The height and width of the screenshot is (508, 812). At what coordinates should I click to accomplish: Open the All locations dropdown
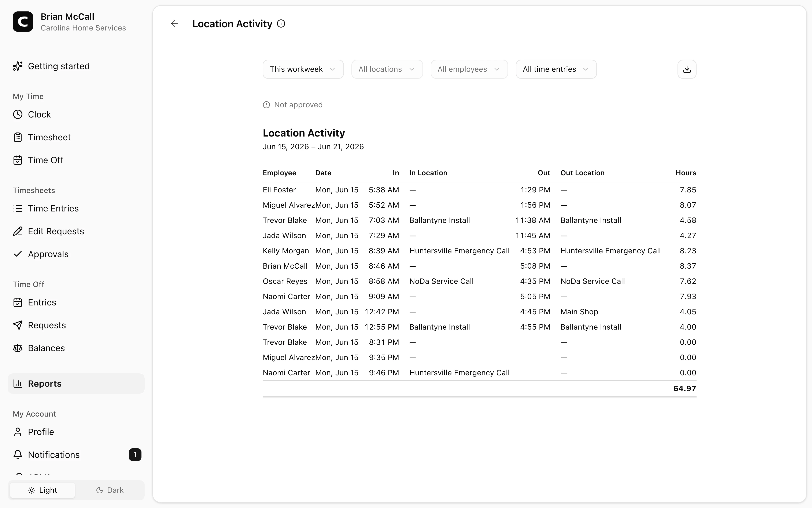(x=387, y=69)
